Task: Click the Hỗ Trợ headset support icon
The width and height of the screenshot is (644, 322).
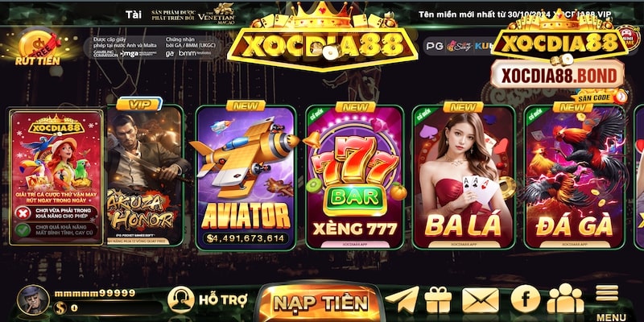Action: point(180,299)
